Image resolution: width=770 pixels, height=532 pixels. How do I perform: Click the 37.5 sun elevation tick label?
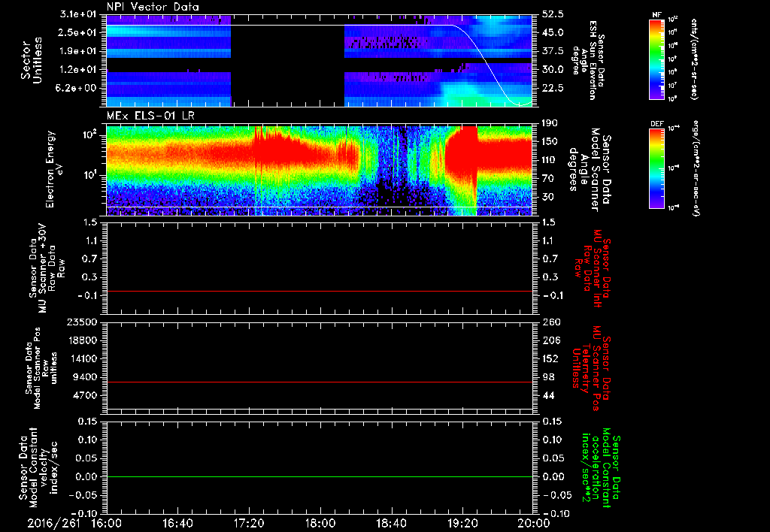(x=553, y=51)
